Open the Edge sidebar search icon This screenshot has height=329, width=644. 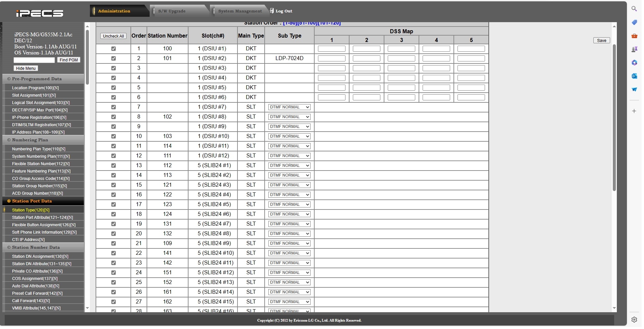(x=634, y=9)
